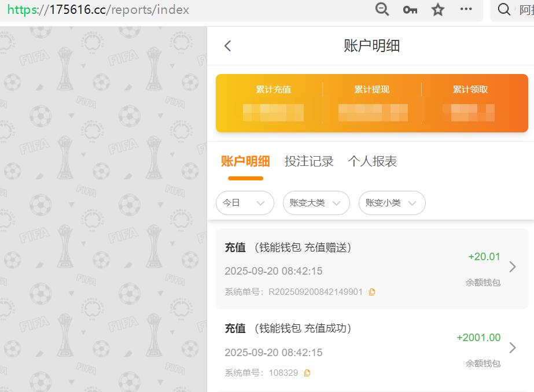The height and width of the screenshot is (392, 534).
Task: Copy system order number R202509200842149901
Action: pyautogui.click(x=371, y=291)
